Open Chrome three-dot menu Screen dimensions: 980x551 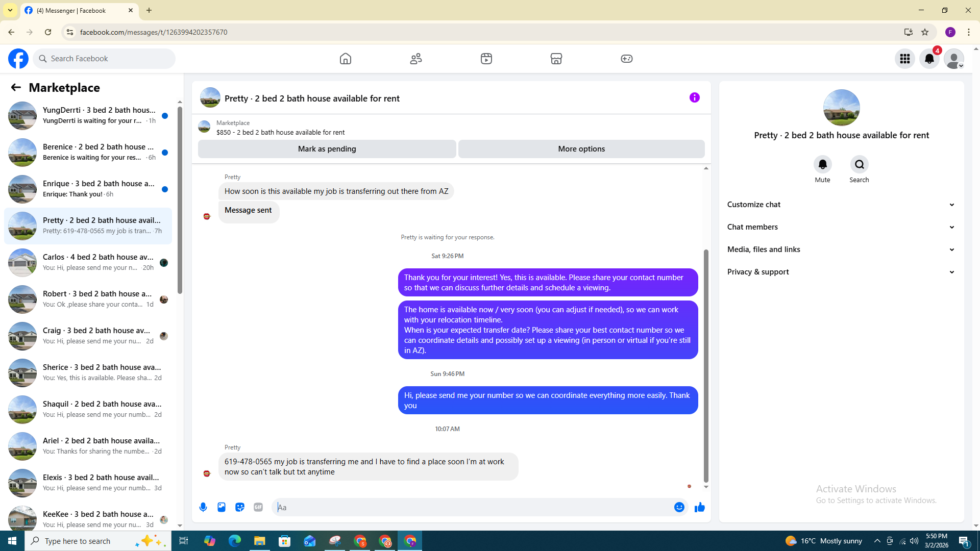pos(969,32)
